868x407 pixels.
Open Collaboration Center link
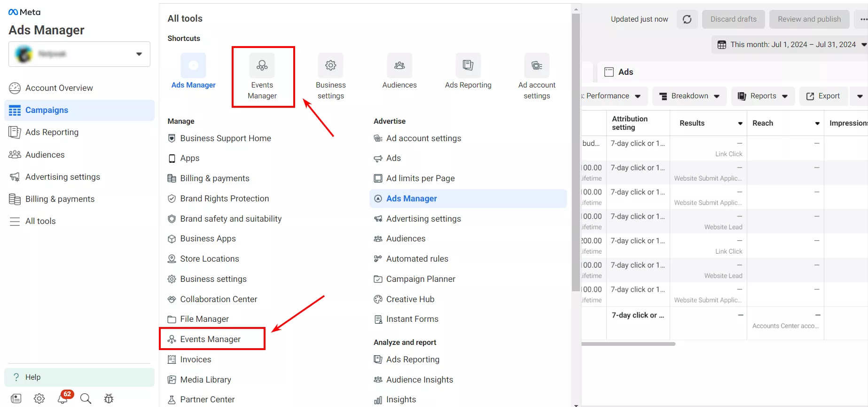(219, 299)
